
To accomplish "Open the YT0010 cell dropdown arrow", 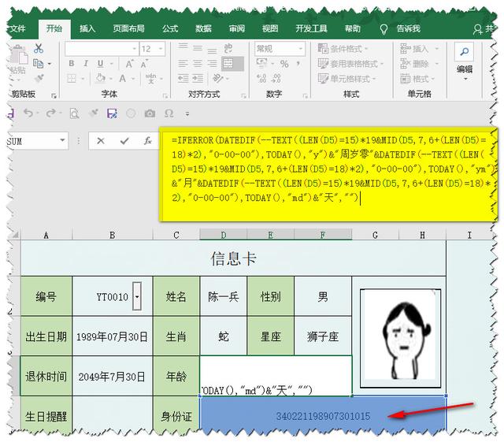I will [137, 296].
